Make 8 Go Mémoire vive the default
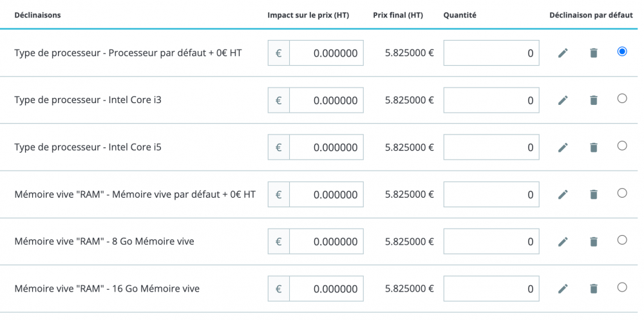This screenshot has width=644, height=320. [x=621, y=240]
